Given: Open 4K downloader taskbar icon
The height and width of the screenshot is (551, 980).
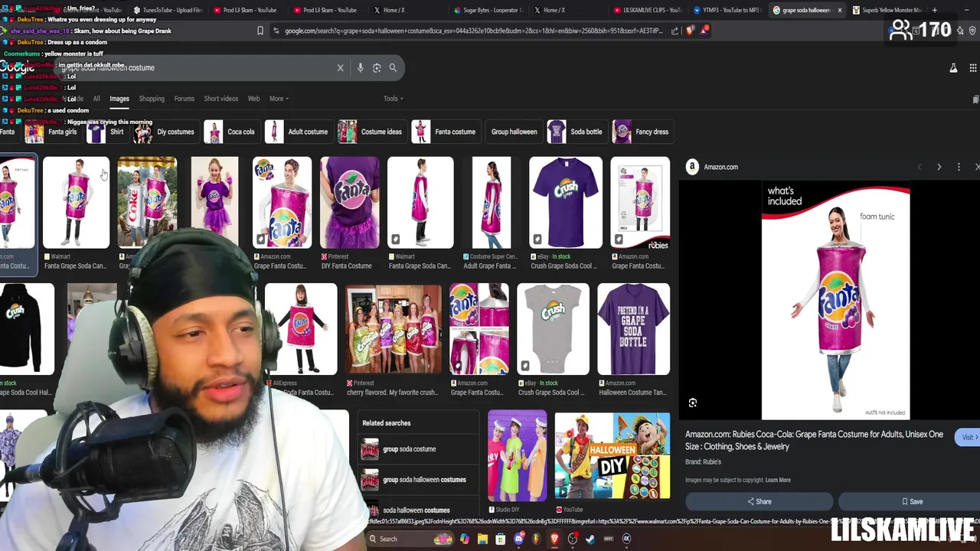Looking at the screenshot, I should (x=626, y=539).
